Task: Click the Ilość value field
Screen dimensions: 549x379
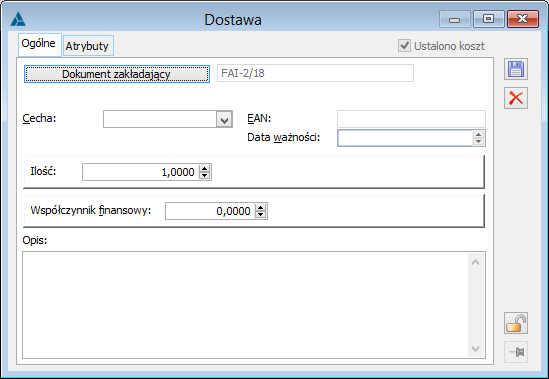Action: (140, 172)
